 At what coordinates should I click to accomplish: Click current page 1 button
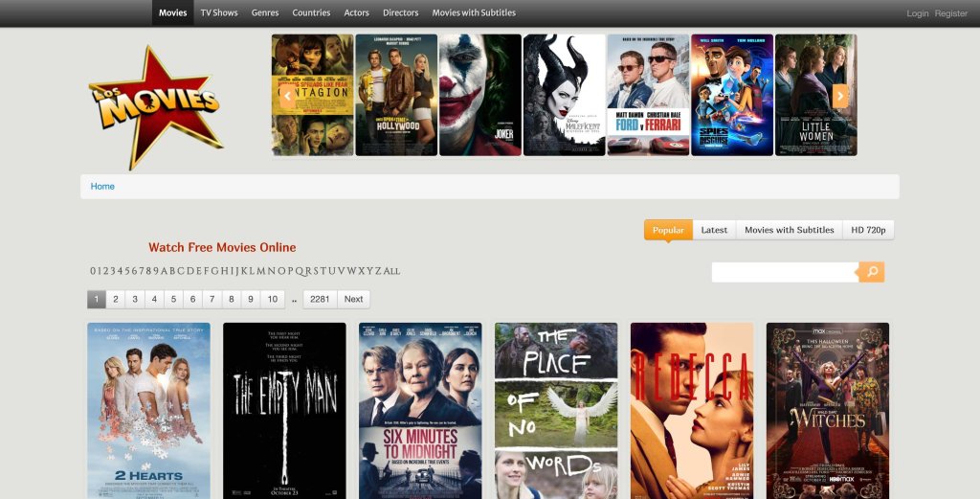pos(97,299)
